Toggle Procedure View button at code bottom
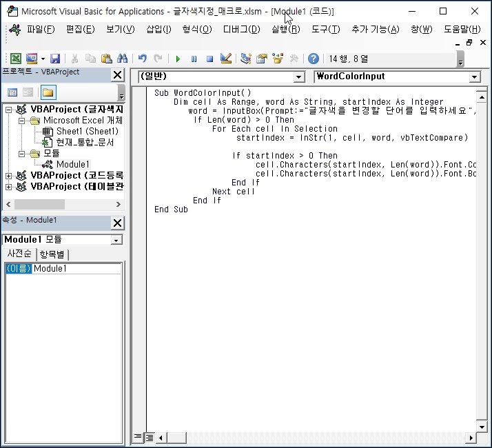The height and width of the screenshot is (448, 492). pyautogui.click(x=138, y=437)
